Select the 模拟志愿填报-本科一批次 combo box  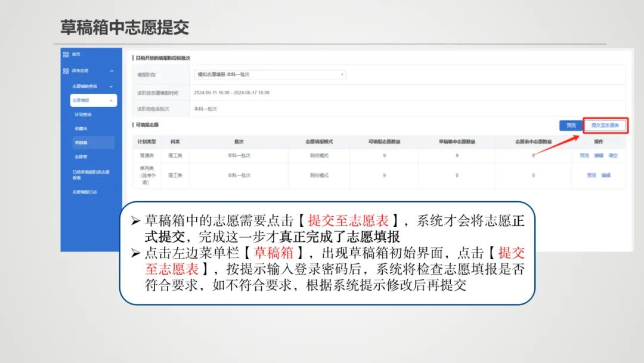click(268, 74)
